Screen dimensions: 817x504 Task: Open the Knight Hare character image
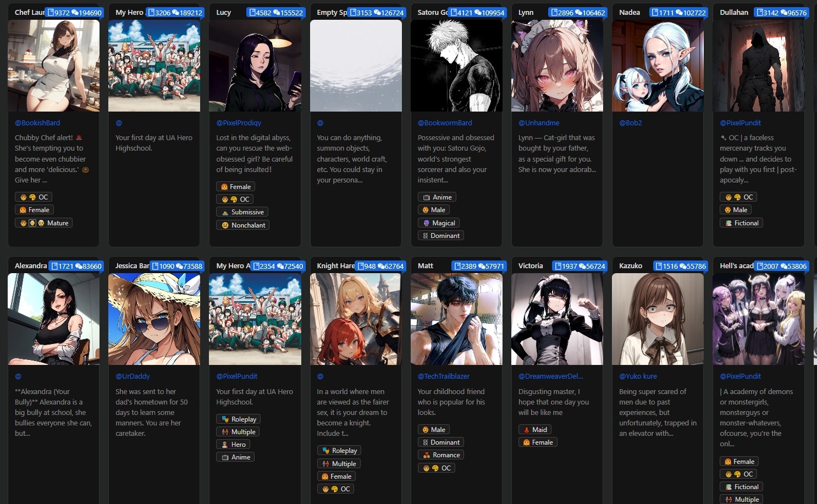pos(356,319)
